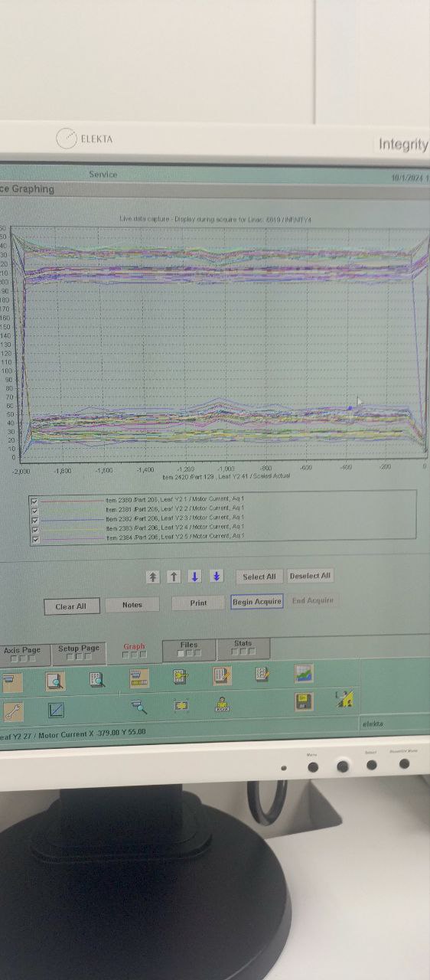Screen dimensions: 430x980
Task: Open the Stats tab
Action: point(243,648)
